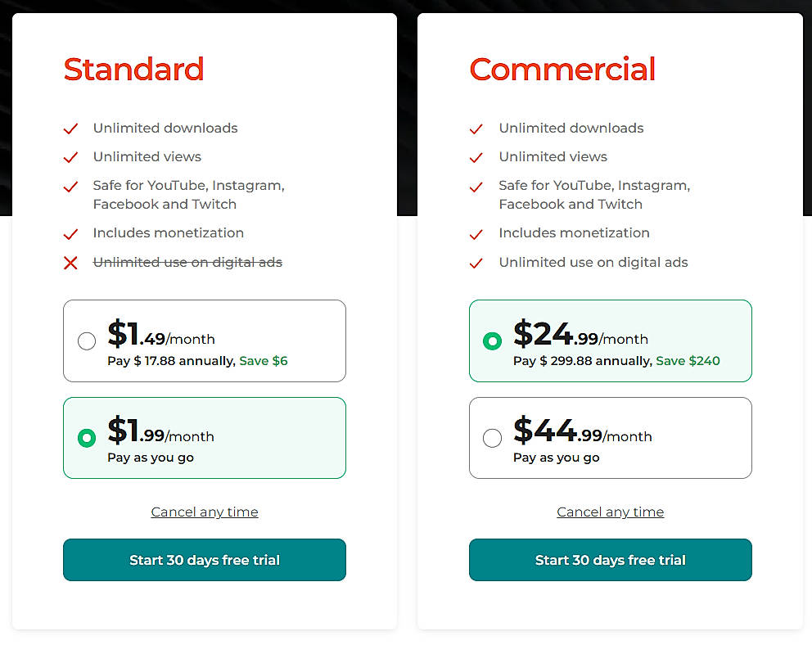Select the $1.99/month pay-as-you-go Standard option

(87, 438)
